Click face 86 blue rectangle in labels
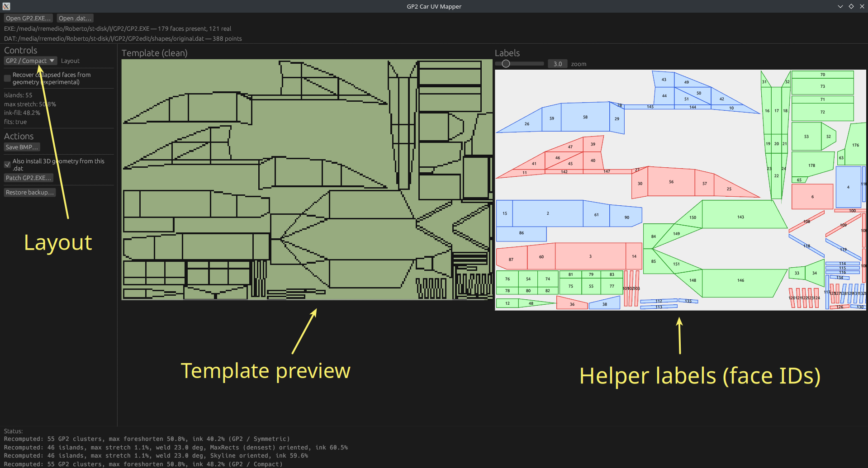The height and width of the screenshot is (468, 868). pos(522,233)
